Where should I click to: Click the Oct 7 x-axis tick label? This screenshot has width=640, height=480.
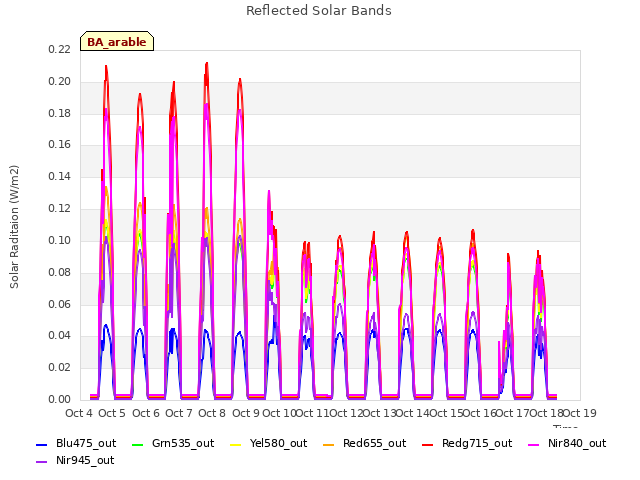178,413
